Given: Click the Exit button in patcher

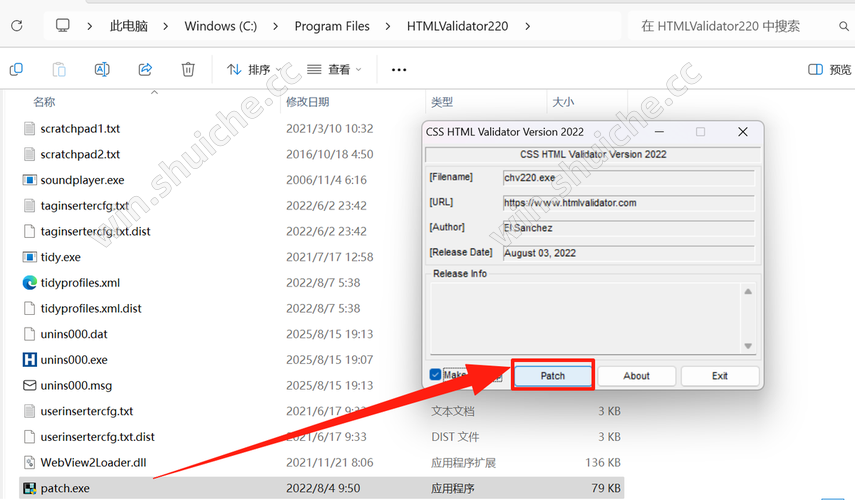Looking at the screenshot, I should 719,376.
